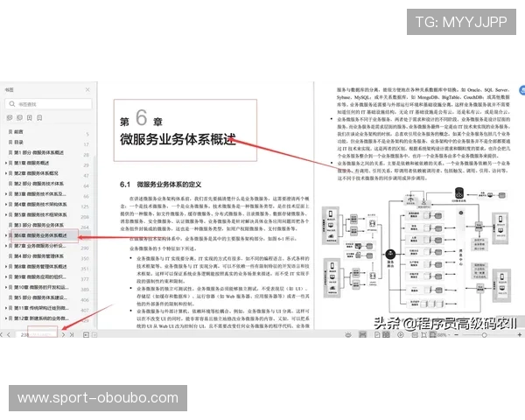
Task: Click the bookmark search (书签查找) field
Action: tap(48, 104)
